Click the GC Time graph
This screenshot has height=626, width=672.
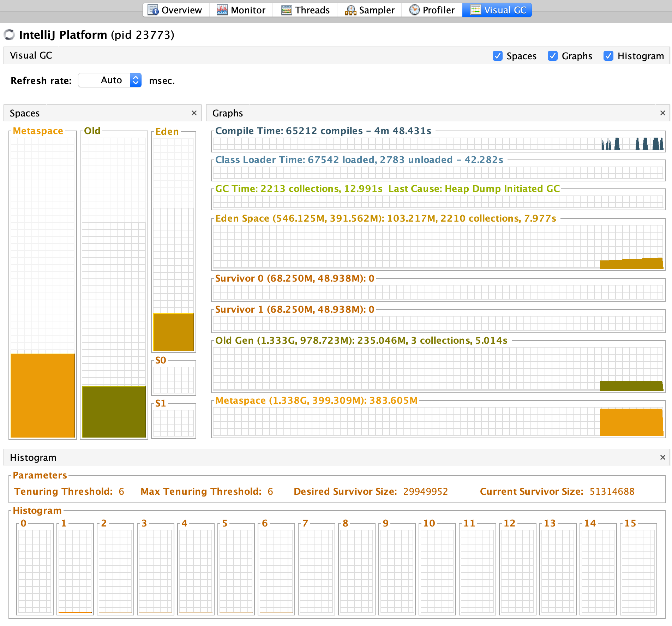coord(438,202)
